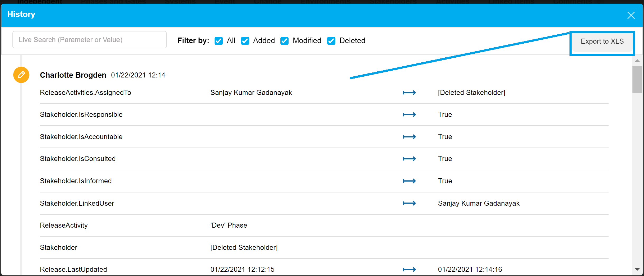The width and height of the screenshot is (644, 276).
Task: Click the arrow in the Stakeholder.IsAccountable row
Action: coord(409,137)
